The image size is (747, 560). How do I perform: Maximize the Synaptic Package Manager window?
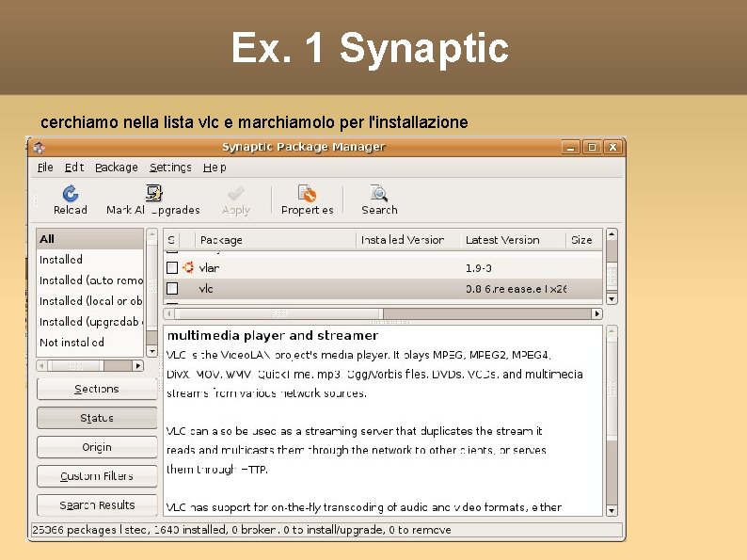592,147
